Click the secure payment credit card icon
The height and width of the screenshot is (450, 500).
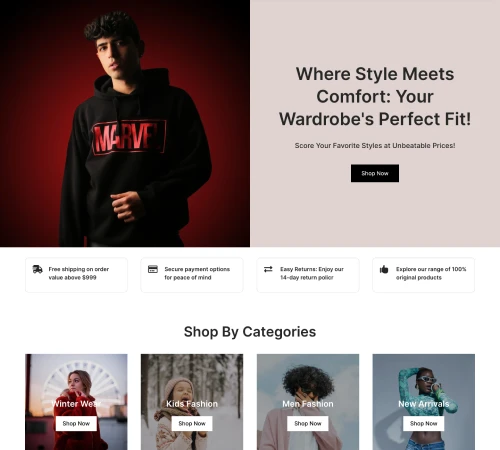tap(153, 269)
